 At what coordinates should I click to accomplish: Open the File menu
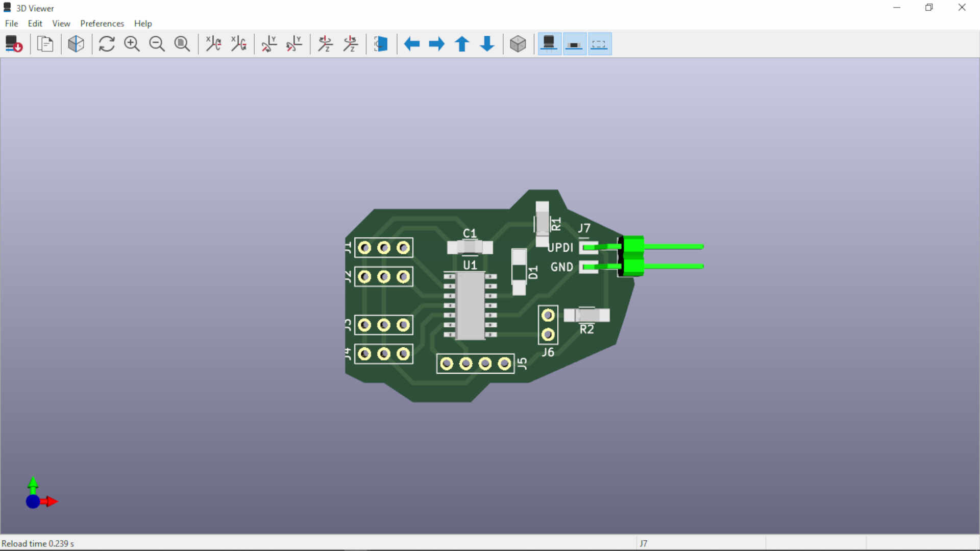point(11,23)
